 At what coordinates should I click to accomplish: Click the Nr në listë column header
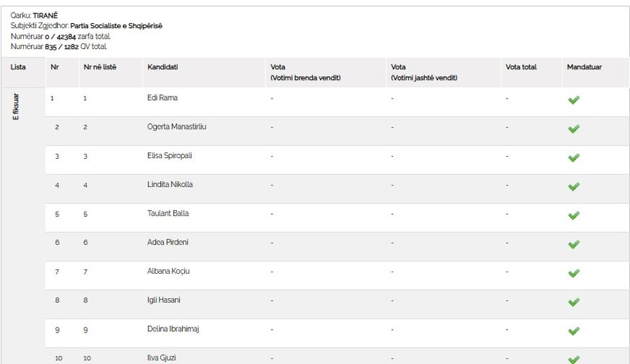[99, 67]
